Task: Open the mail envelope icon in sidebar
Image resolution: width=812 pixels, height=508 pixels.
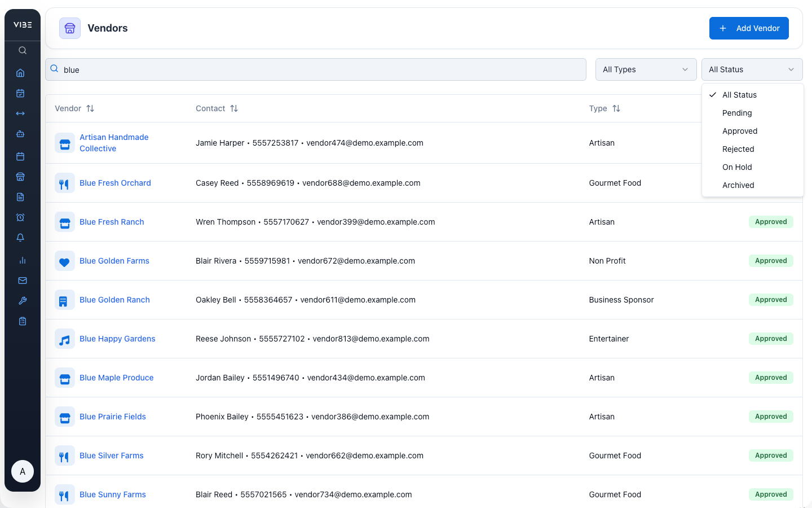Action: [x=23, y=281]
